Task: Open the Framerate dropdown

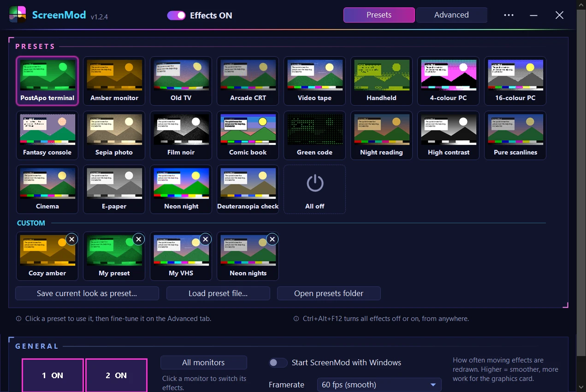Action: (379, 385)
